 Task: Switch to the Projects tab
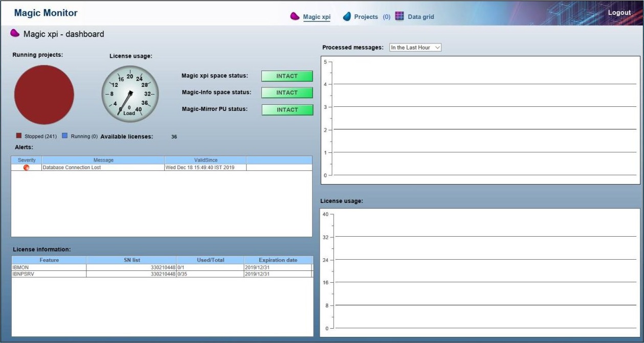366,17
